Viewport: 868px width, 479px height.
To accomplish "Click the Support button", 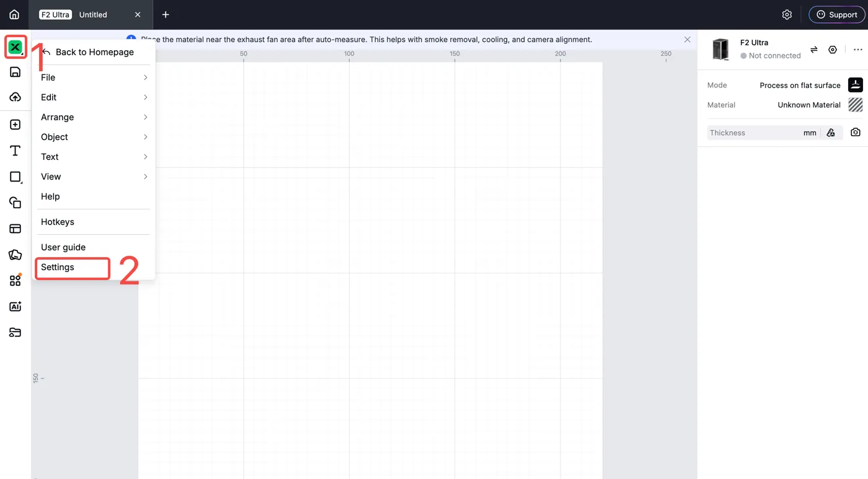I will pos(836,14).
